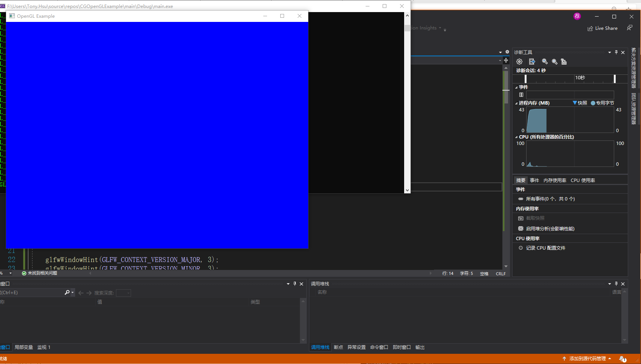Pin the variables window panel

(x=295, y=284)
